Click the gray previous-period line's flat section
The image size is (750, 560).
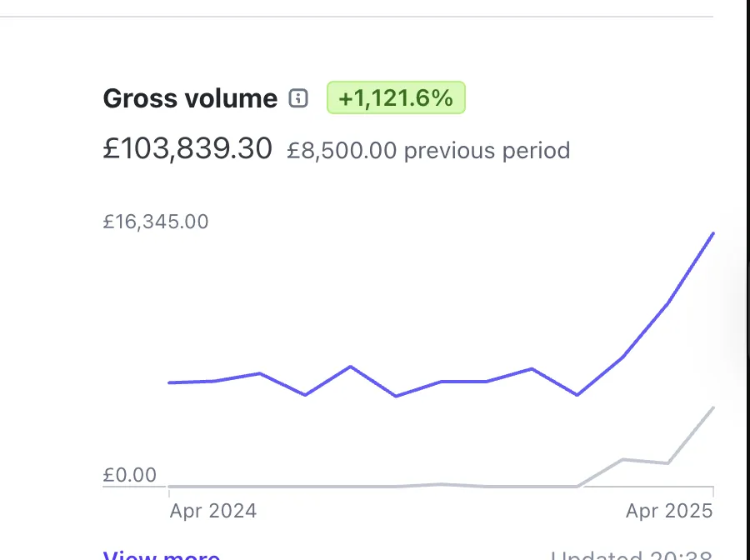333,486
